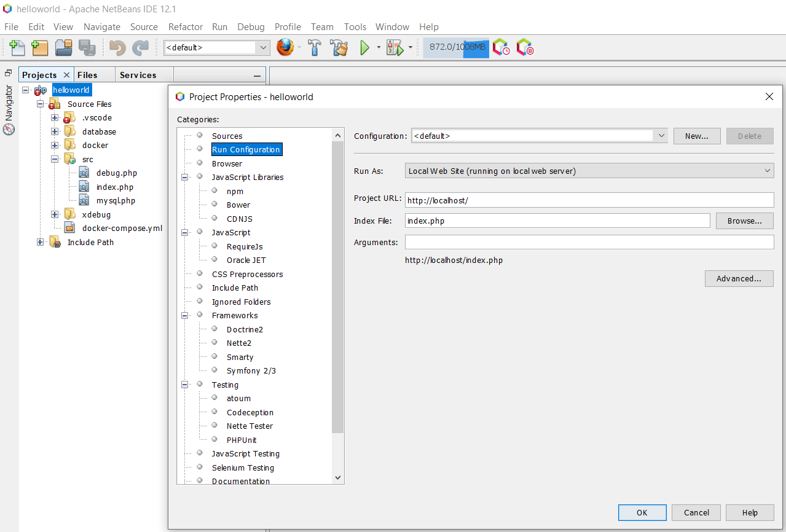Image resolution: width=786 pixels, height=532 pixels.
Task: Click the Include Path folder icon
Action: 55,242
